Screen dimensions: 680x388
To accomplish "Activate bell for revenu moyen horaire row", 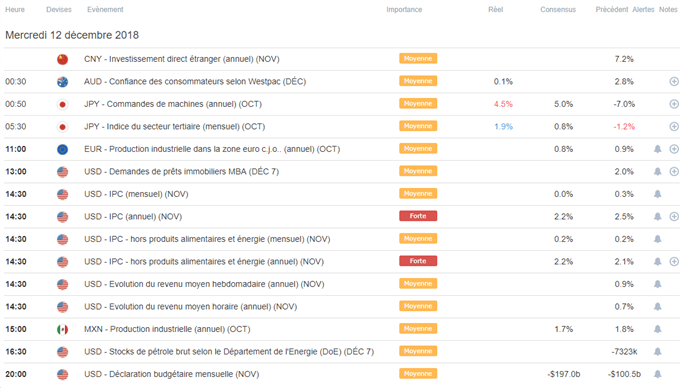I will pos(657,307).
